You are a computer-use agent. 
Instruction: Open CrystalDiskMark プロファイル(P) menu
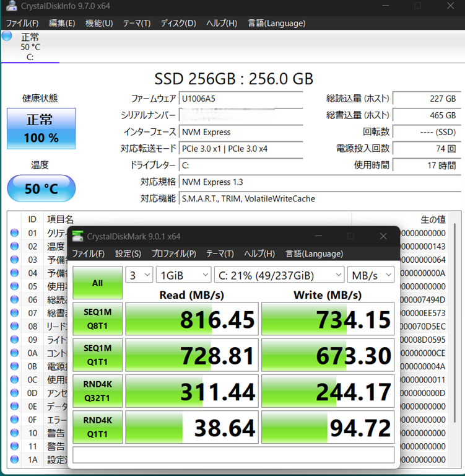point(174,253)
